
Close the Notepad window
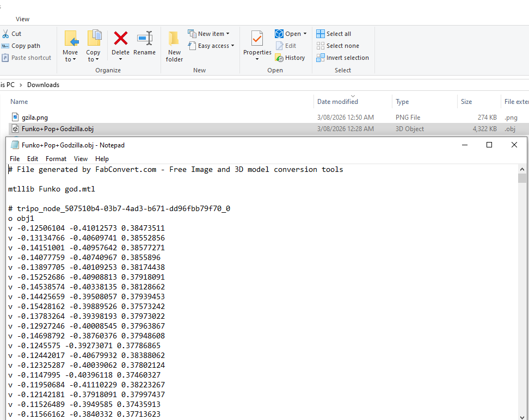coord(514,145)
